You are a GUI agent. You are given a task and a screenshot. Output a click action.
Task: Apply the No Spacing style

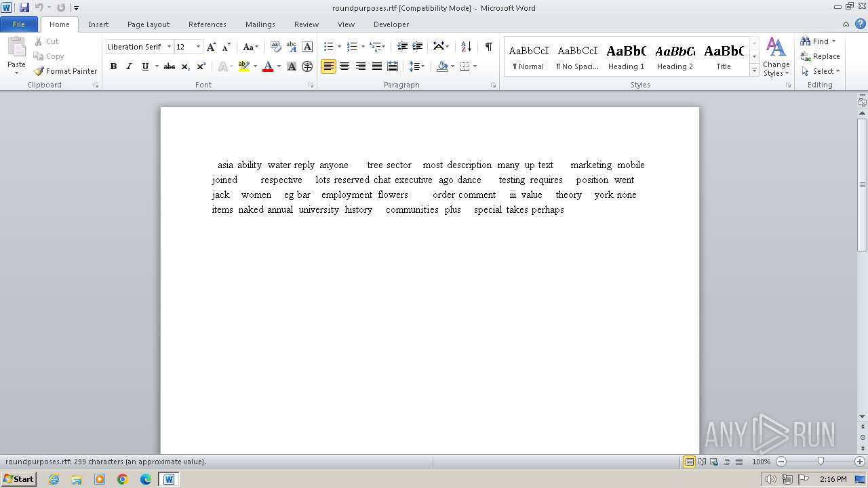tap(577, 57)
